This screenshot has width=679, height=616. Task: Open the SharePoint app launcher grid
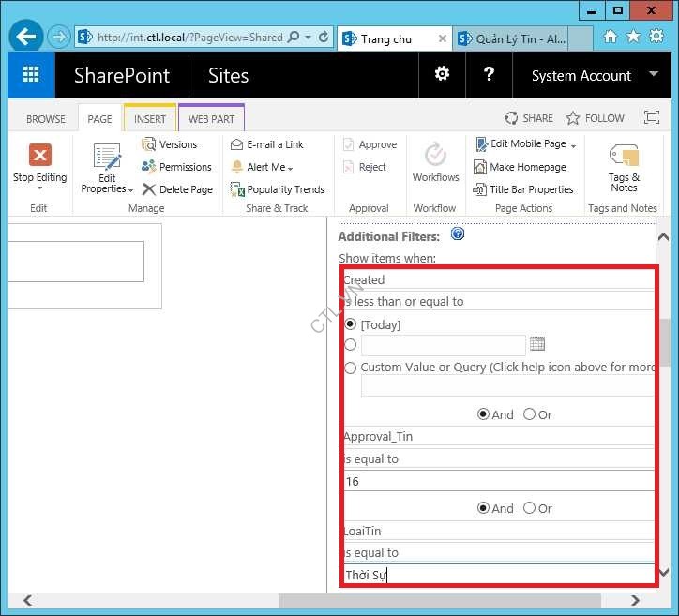point(31,76)
